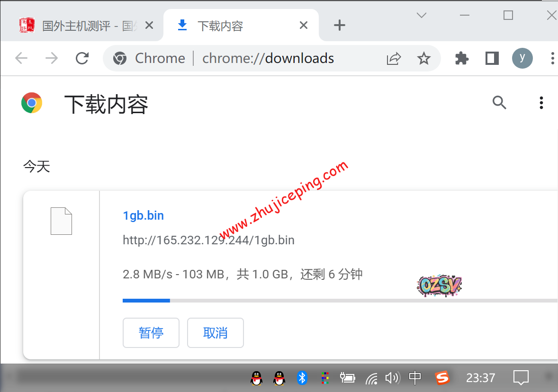This screenshot has height=392, width=558.
Task: Toggle the 中 input language indicator
Action: 415,377
